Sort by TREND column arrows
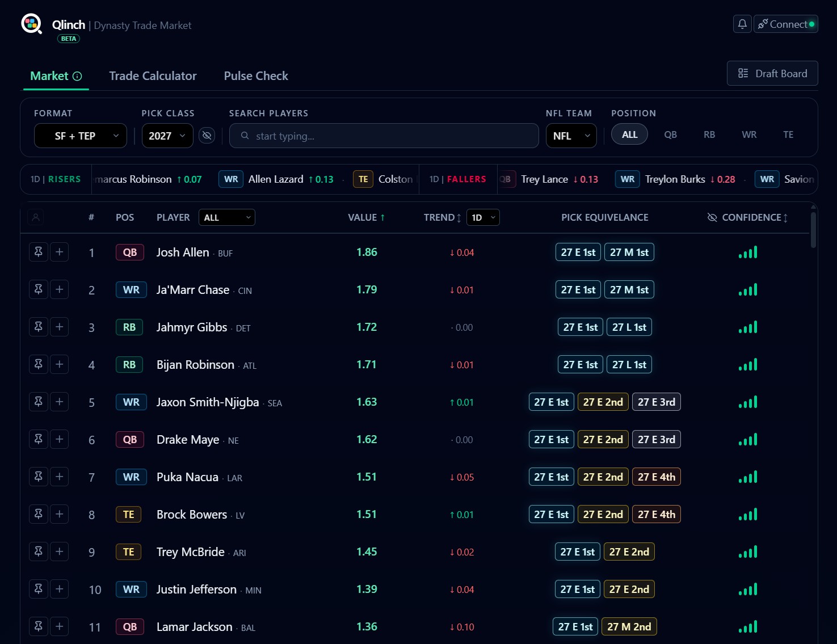 (x=459, y=218)
